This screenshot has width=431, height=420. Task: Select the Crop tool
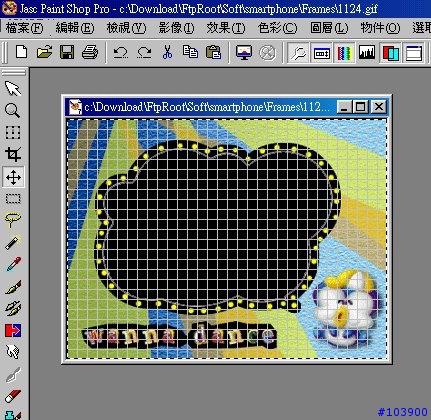(13, 154)
